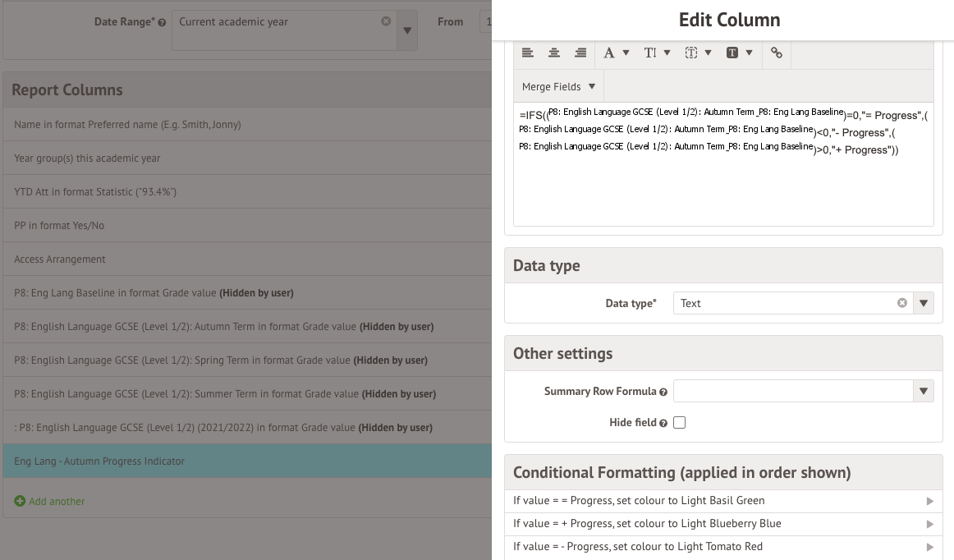Insert a hyperlink with the chain icon
Image resolution: width=954 pixels, height=560 pixels.
click(x=776, y=52)
